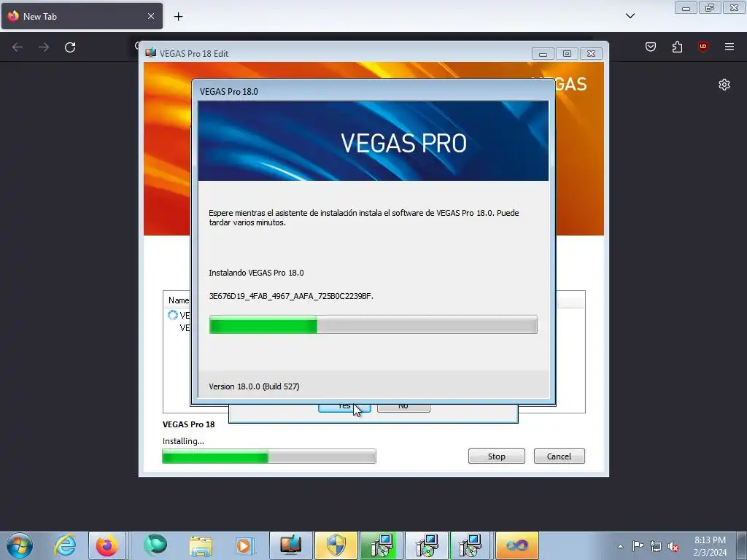This screenshot has height=560, width=747.
Task: Save to Pocket icon in Firefox toolbar
Action: pyautogui.click(x=651, y=47)
